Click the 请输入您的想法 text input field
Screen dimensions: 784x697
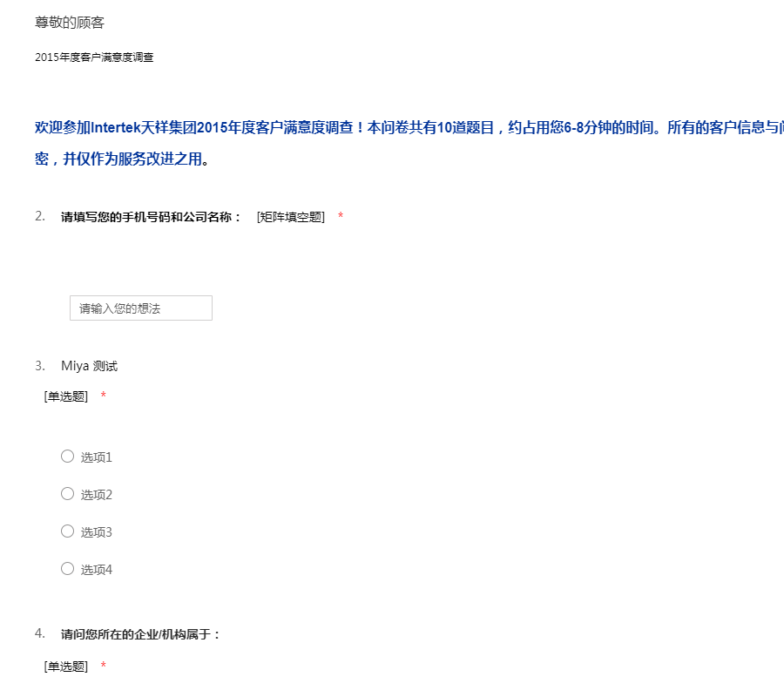[140, 308]
